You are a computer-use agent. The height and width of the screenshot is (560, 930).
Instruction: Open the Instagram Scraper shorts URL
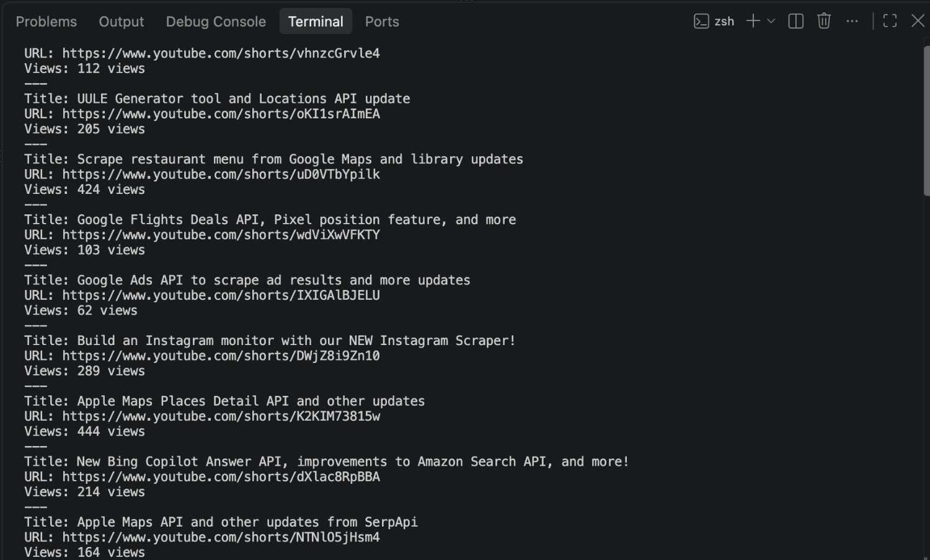point(221,356)
